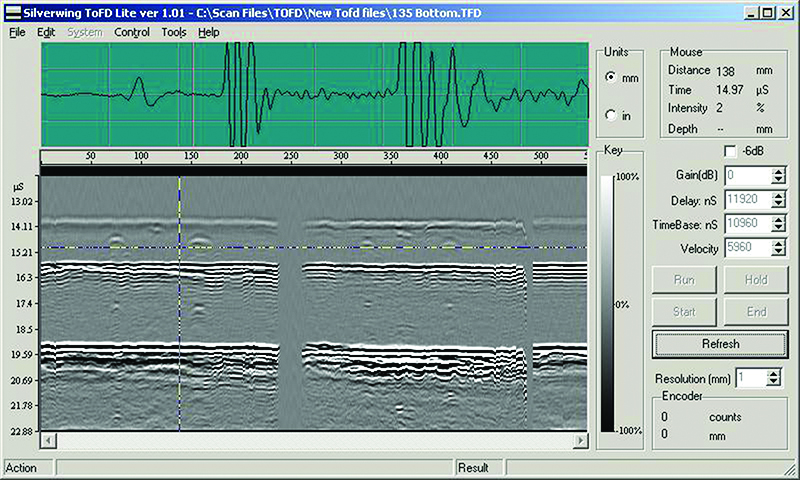Open the Control menu

[131, 32]
